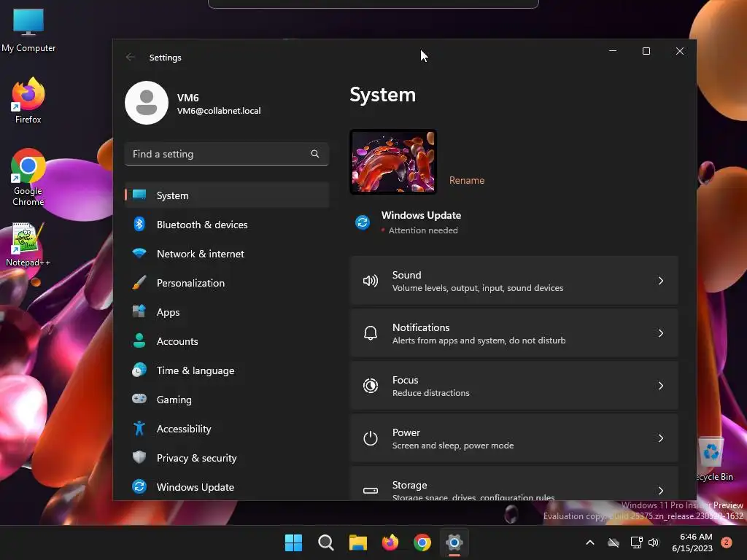Show hidden tray icons chevron
The width and height of the screenshot is (747, 560).
pyautogui.click(x=589, y=542)
